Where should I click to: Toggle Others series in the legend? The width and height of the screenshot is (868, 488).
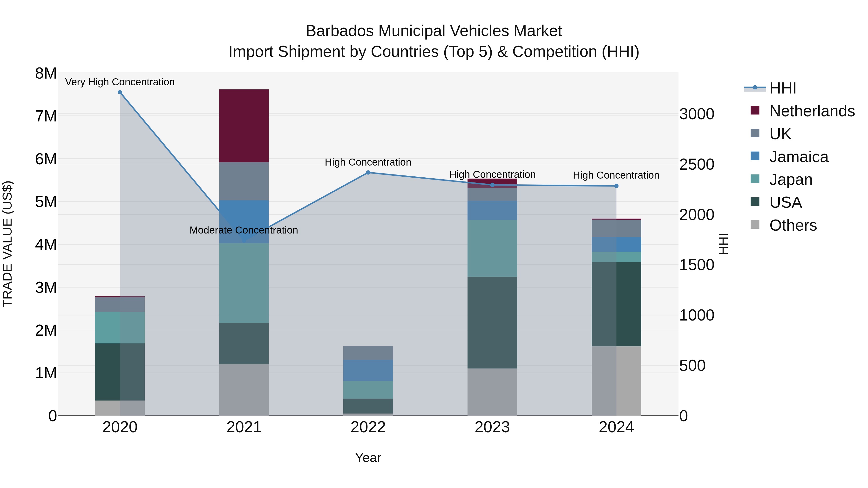pyautogui.click(x=783, y=225)
